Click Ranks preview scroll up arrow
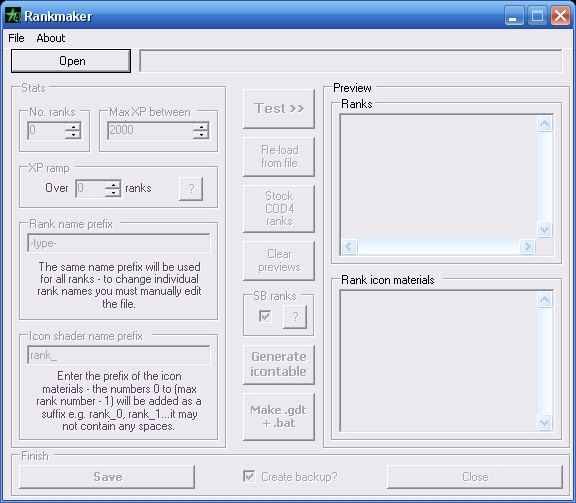Screen dimensions: 576x503 [x=544, y=124]
